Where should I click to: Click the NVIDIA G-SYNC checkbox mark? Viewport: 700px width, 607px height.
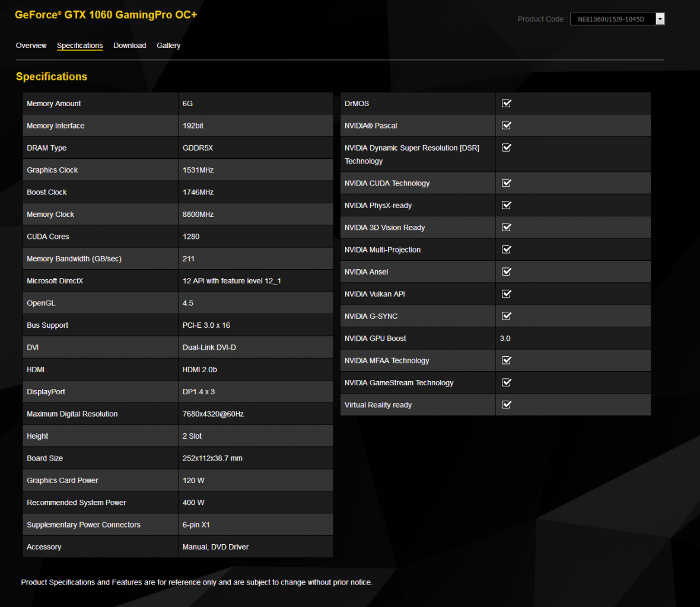coord(506,316)
